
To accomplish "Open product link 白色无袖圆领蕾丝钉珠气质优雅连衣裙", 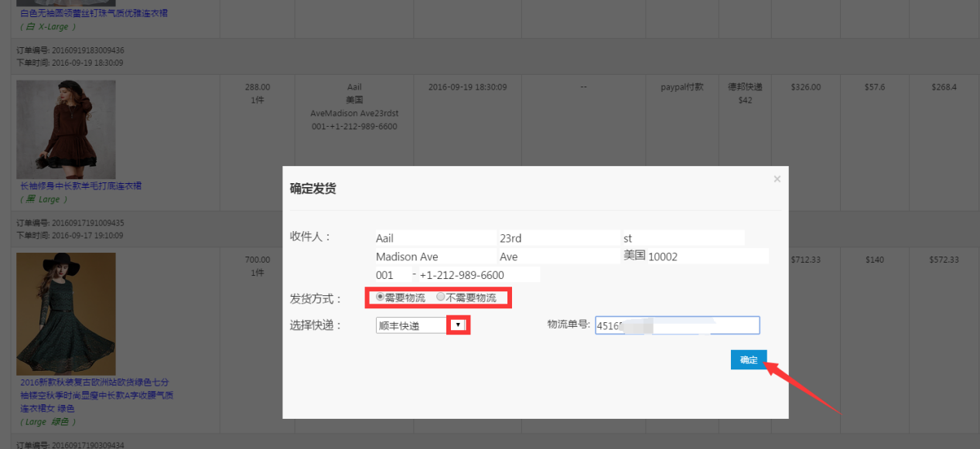I will point(94,13).
